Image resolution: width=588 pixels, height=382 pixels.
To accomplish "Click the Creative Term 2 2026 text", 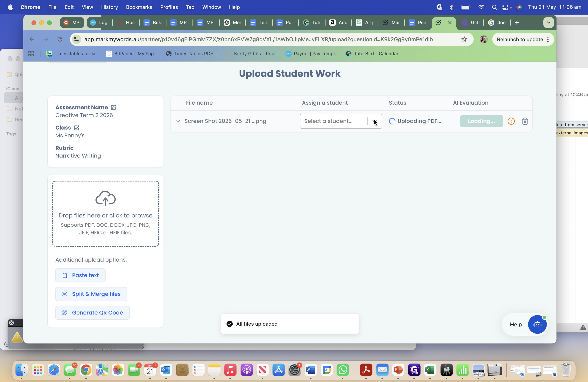I will pos(84,115).
